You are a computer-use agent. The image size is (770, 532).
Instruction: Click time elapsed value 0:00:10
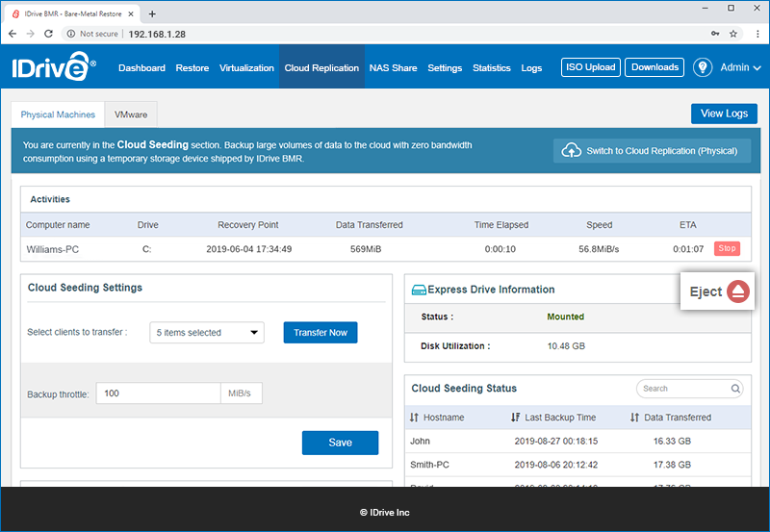click(500, 249)
